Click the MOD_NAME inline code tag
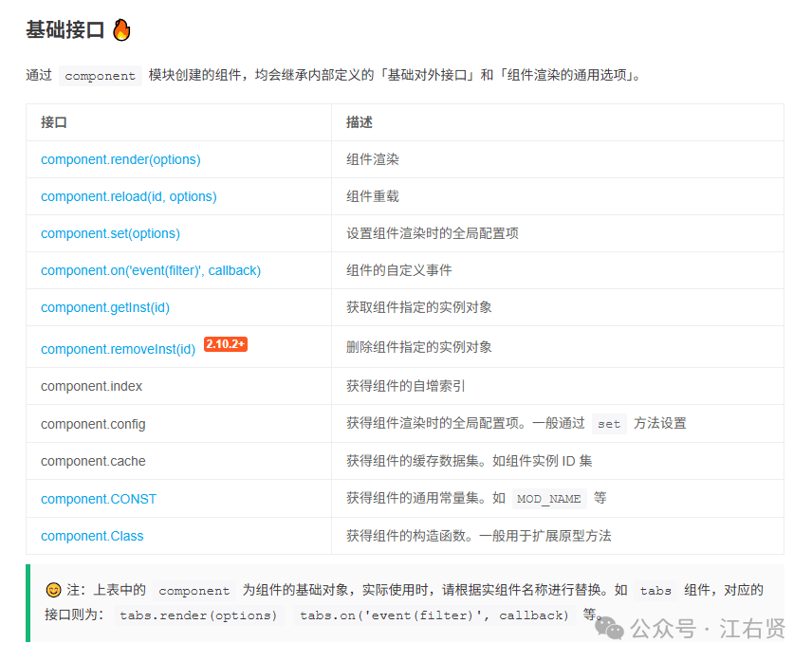 (x=549, y=499)
